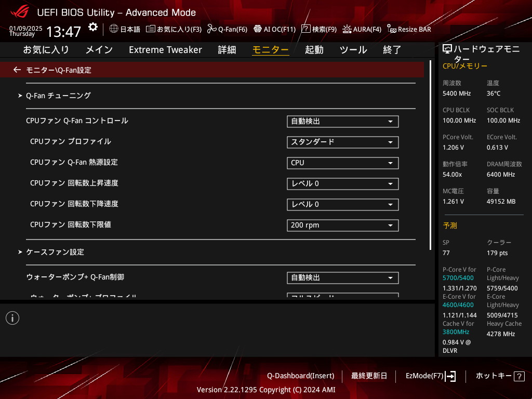Viewport: 532px width, 399px height.
Task: Open CPUファン プロファイル dropdown
Action: 342,142
